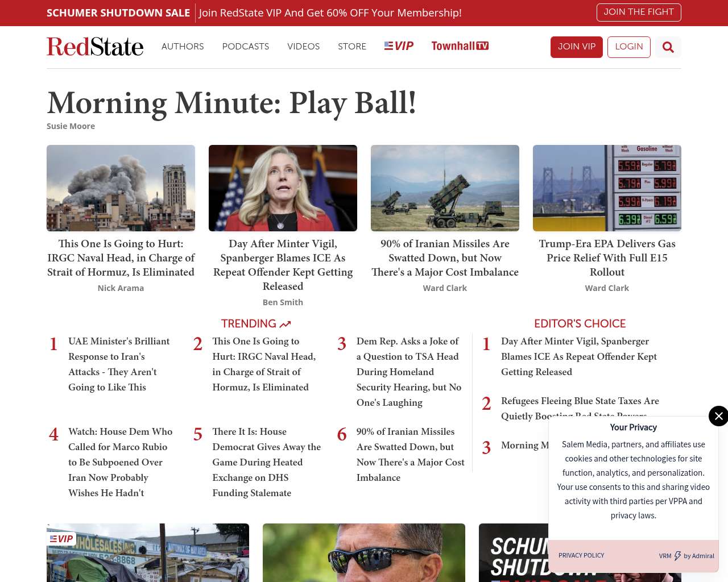Viewport: 728px width, 582px height.
Task: Click the Trending arrow icon
Action: click(x=286, y=324)
